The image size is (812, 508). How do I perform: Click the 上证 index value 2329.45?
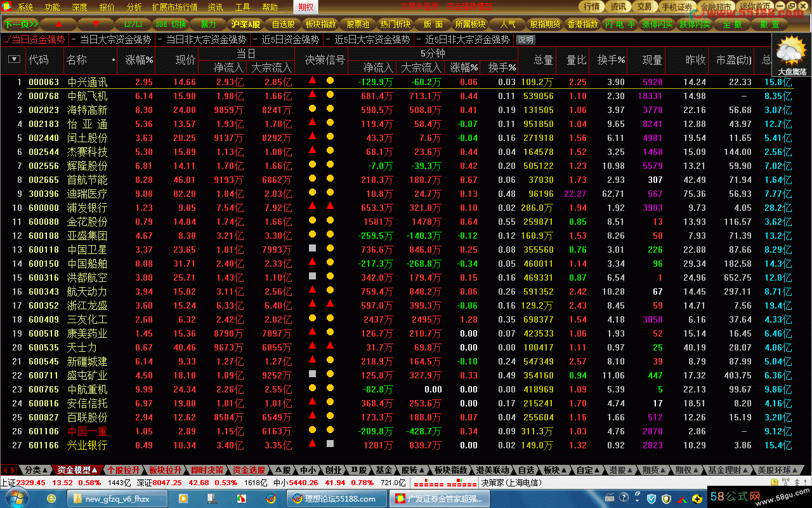click(30, 483)
